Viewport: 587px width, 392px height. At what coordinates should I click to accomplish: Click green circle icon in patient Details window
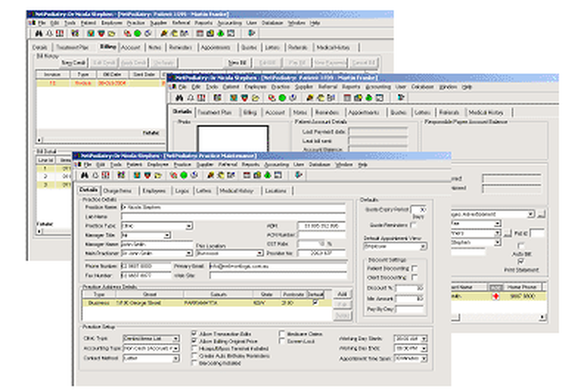point(282,98)
